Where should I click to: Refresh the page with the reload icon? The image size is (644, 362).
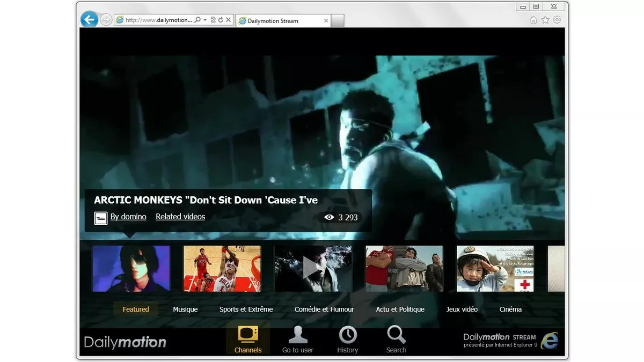(221, 19)
